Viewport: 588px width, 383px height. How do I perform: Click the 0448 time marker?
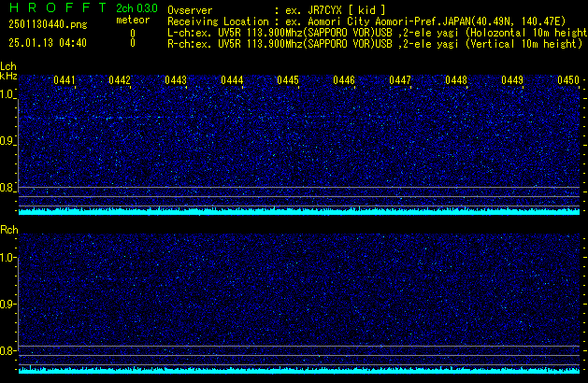tap(456, 80)
